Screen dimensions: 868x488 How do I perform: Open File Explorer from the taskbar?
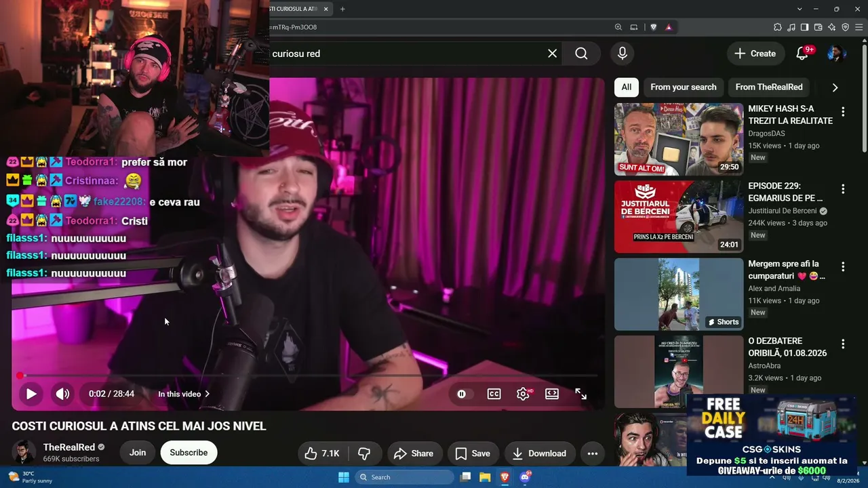click(x=485, y=477)
